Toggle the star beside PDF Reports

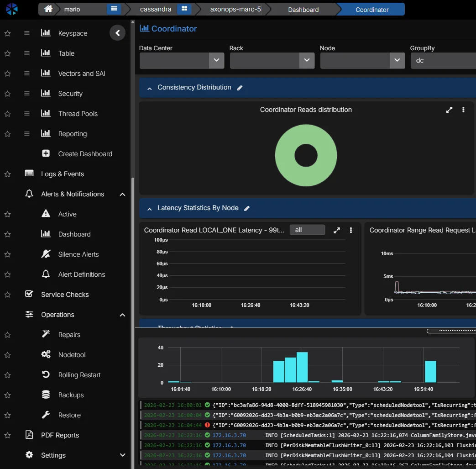click(7, 435)
